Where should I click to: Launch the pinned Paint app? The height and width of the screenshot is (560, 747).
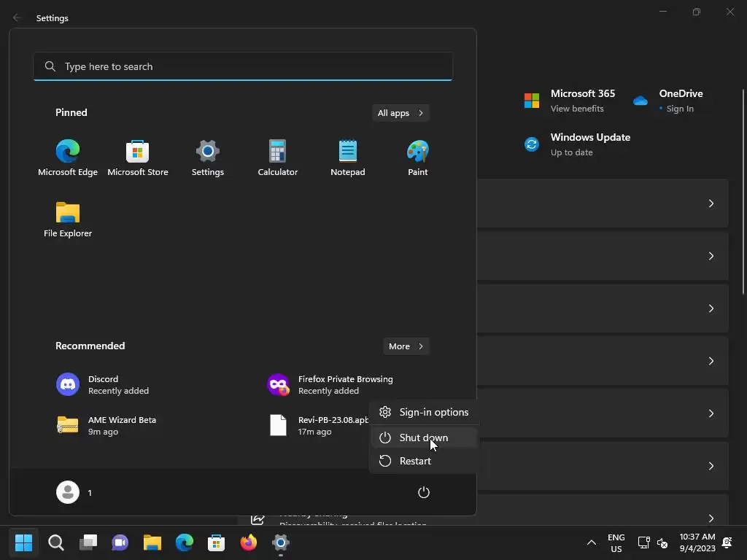click(418, 158)
